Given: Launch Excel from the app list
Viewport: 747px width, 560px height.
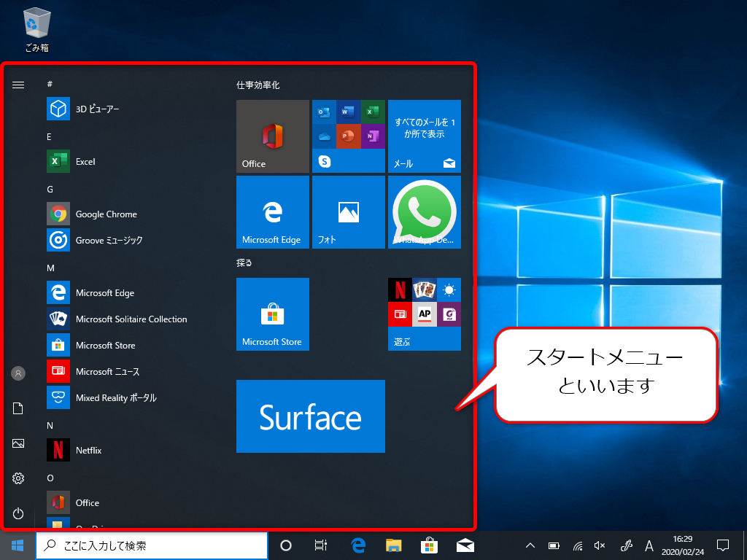Looking at the screenshot, I should point(85,161).
